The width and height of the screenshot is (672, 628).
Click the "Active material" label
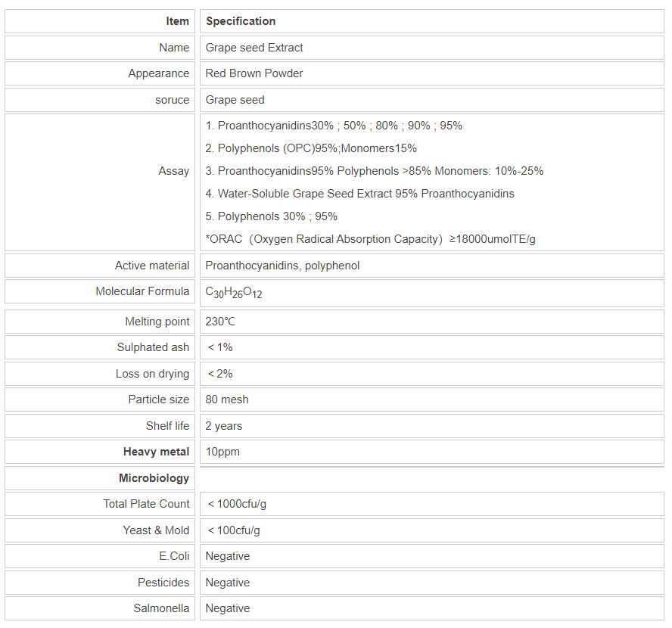pyautogui.click(x=152, y=266)
